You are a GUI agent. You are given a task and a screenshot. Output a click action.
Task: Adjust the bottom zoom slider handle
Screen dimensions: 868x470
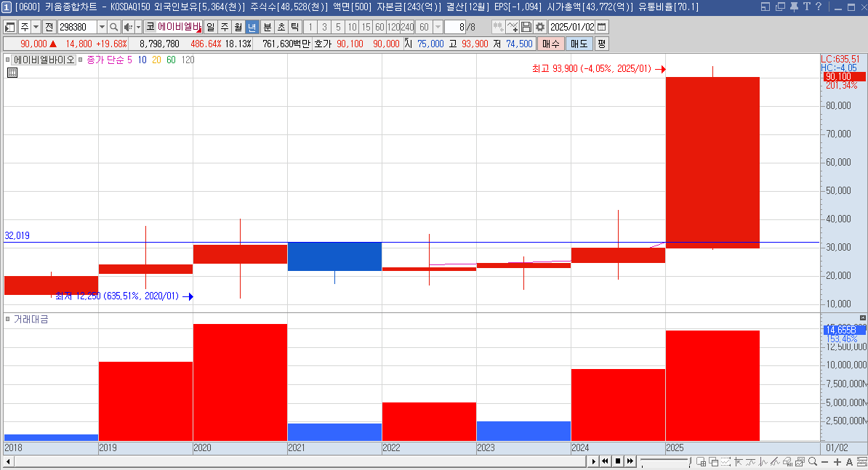tap(690, 461)
